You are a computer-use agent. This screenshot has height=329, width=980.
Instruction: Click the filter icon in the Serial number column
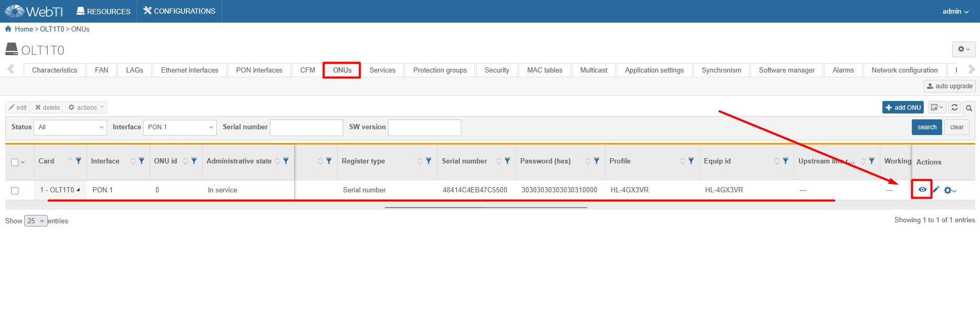pos(507,161)
